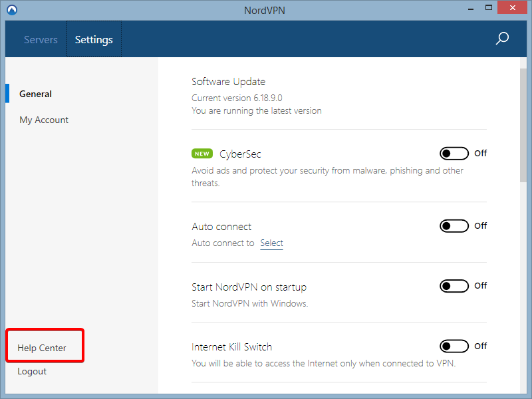
Task: Open the search magnifier icon
Action: point(502,39)
